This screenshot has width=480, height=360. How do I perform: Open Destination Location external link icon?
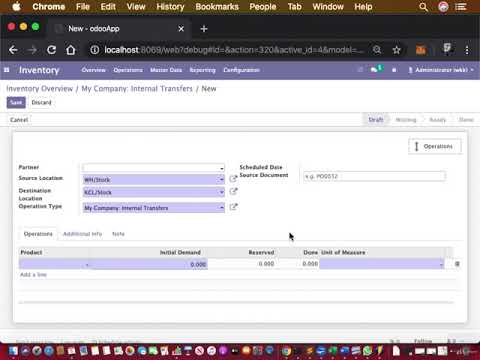tap(233, 191)
